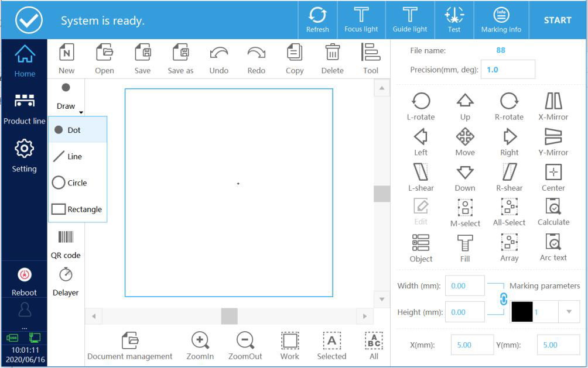Apply Y-Mirror to object
Image resolution: width=588 pixels, height=368 pixels.
click(x=553, y=142)
